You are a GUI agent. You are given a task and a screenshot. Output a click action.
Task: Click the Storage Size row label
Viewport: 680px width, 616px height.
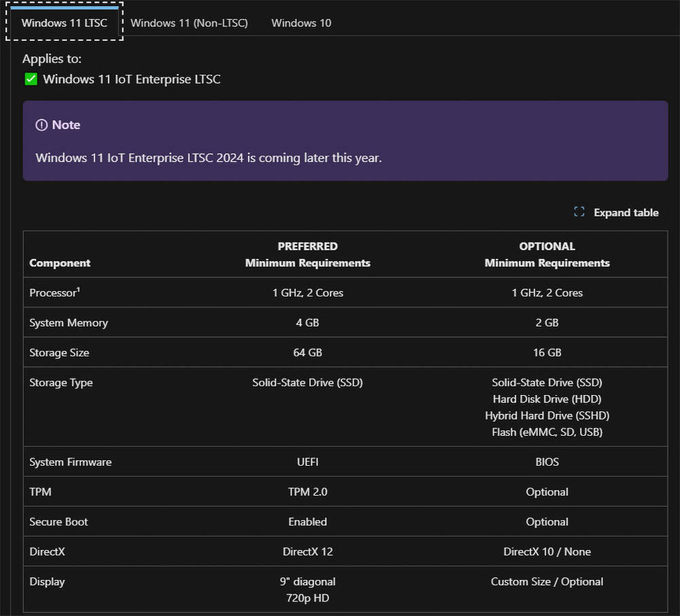[59, 353]
